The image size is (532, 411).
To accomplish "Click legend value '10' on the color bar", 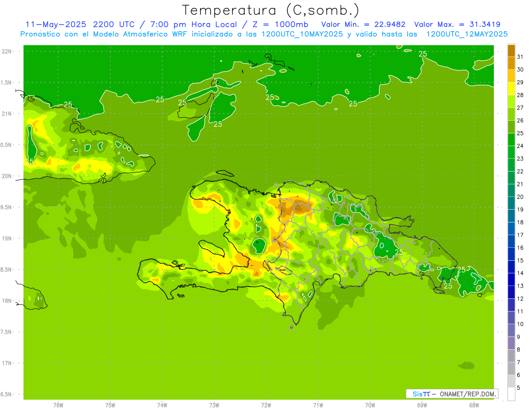I will pos(520,324).
